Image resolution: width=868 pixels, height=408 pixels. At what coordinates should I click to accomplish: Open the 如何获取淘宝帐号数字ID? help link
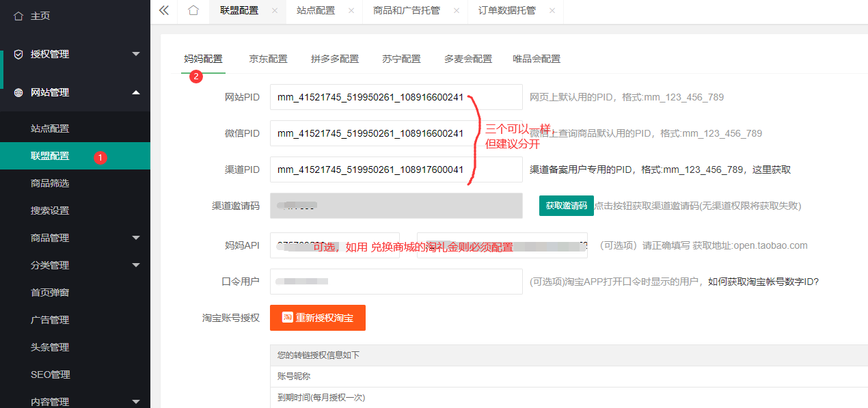tap(763, 282)
